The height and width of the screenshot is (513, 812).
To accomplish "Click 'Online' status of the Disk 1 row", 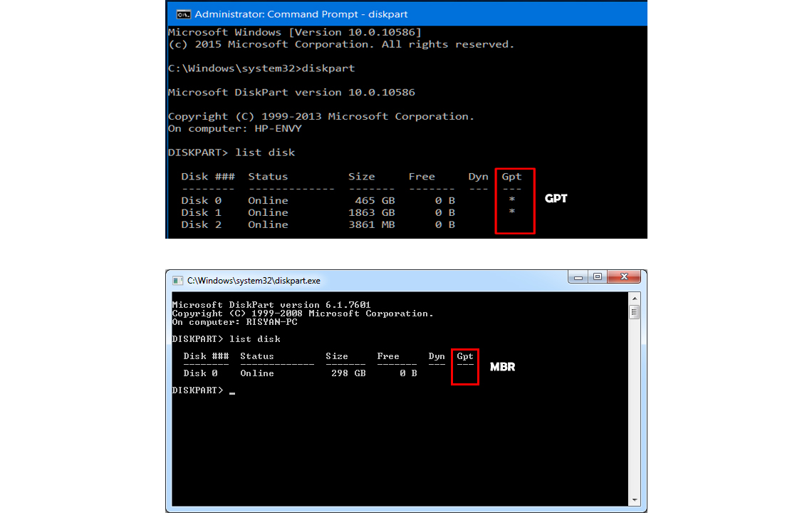I will (268, 212).
